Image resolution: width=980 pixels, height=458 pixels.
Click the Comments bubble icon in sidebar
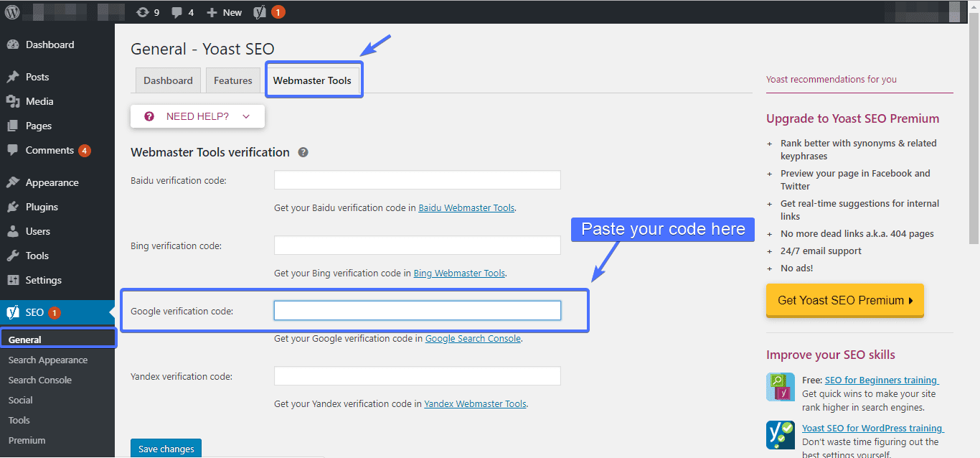click(x=13, y=150)
